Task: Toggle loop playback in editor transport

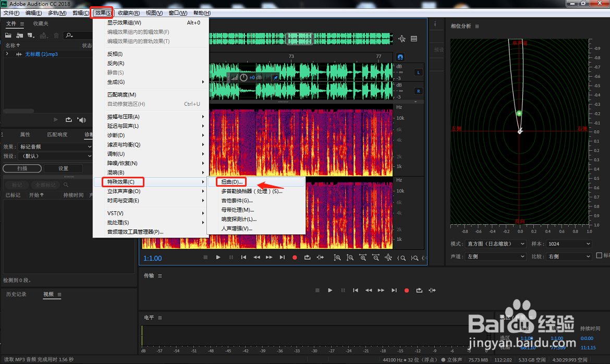Action: tap(307, 257)
